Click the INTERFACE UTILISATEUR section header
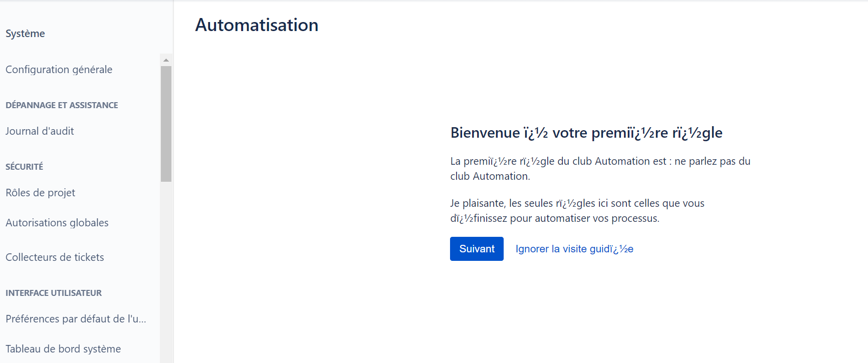868x363 pixels. point(54,293)
